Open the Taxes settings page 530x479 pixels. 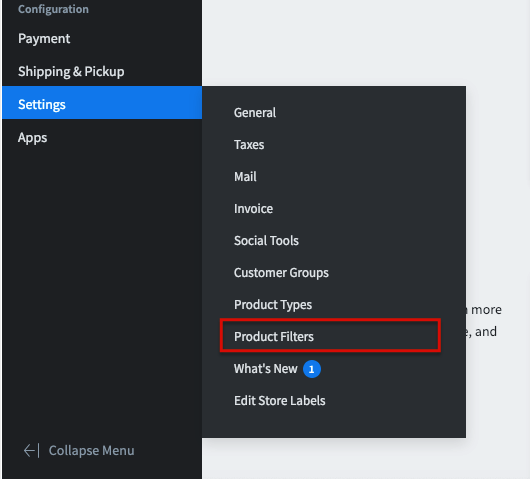coord(249,145)
